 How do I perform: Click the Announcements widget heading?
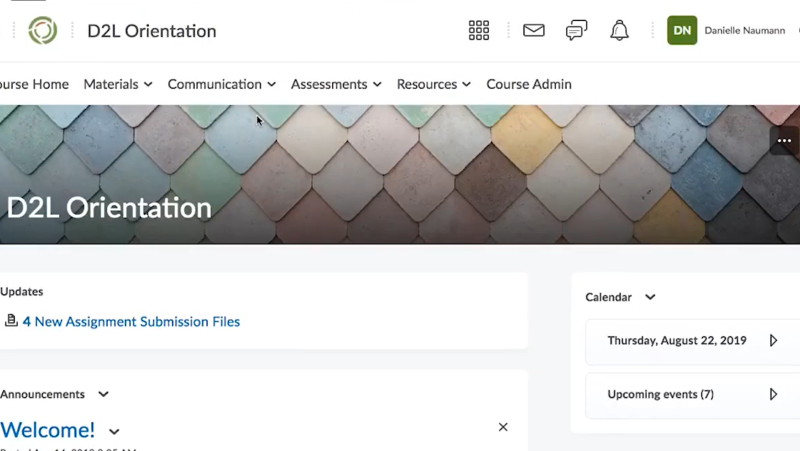tap(42, 394)
